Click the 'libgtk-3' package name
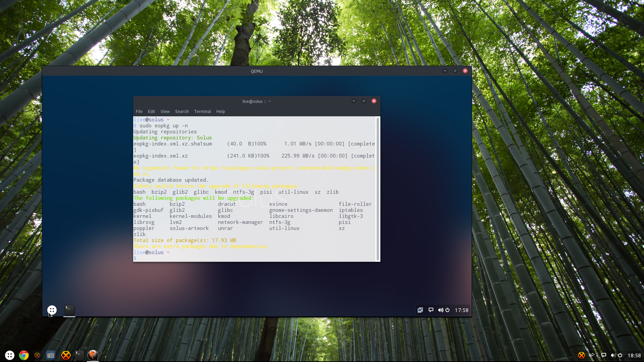Screen dimensions: 644x362 click(351, 216)
